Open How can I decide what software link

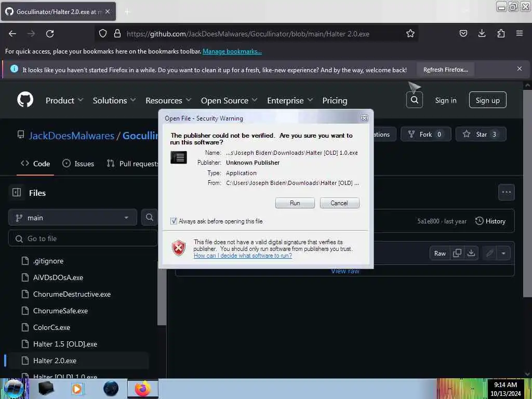[x=243, y=256]
